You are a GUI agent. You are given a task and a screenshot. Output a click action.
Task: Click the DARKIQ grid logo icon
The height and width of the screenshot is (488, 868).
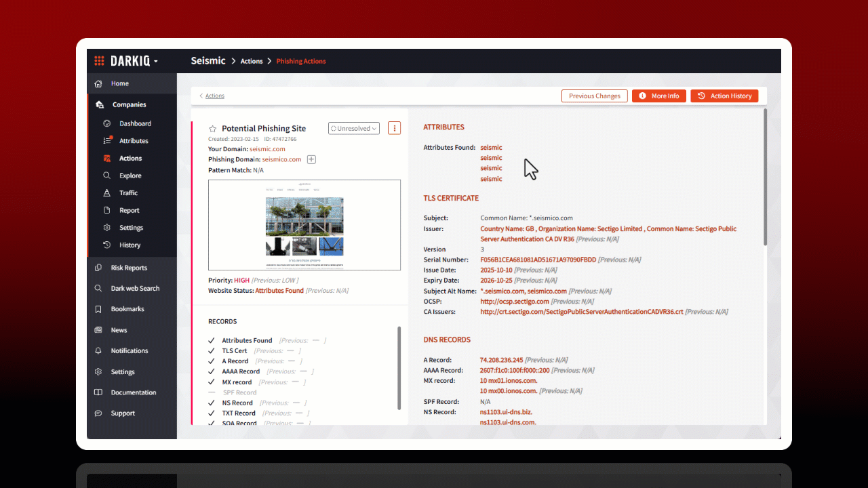(x=99, y=61)
